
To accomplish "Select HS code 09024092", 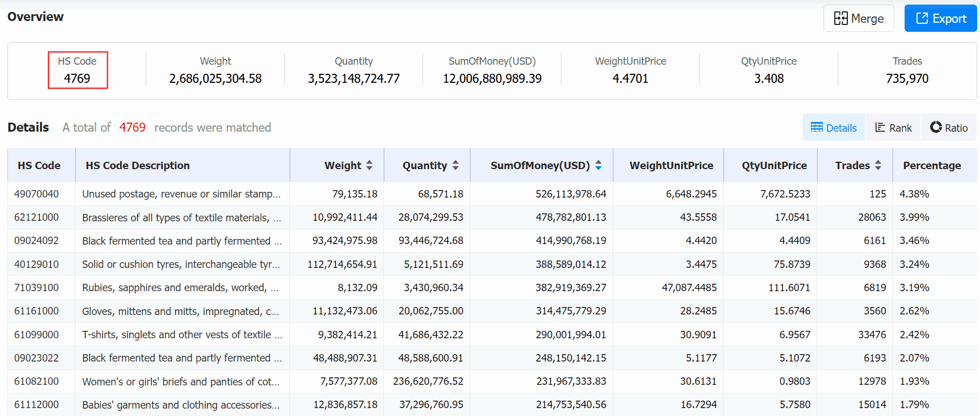I will [36, 241].
